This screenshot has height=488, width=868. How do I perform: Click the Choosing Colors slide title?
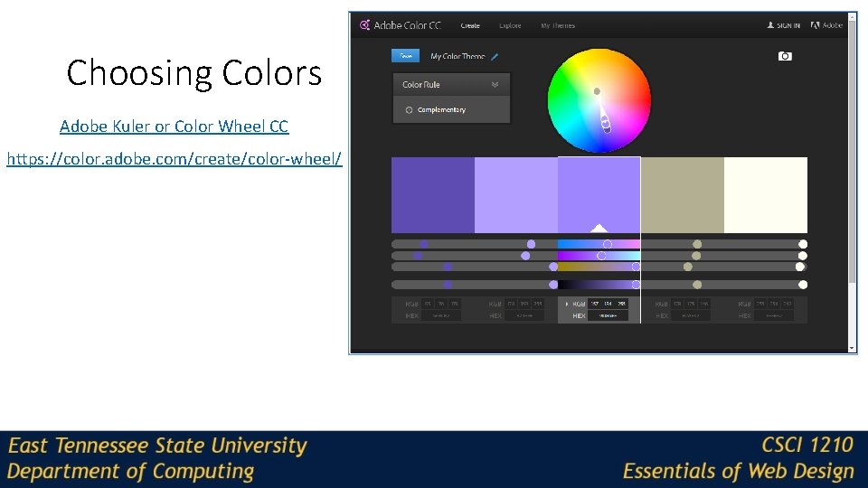point(193,73)
